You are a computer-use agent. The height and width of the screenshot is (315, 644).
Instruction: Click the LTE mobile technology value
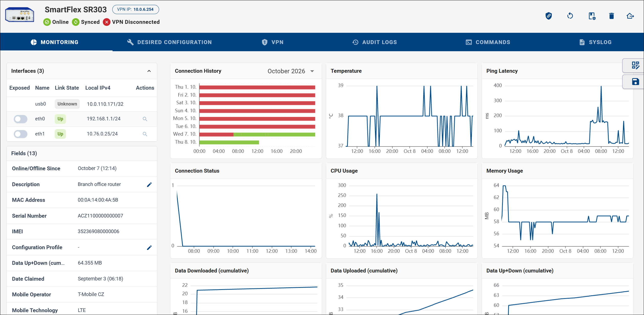tap(82, 310)
